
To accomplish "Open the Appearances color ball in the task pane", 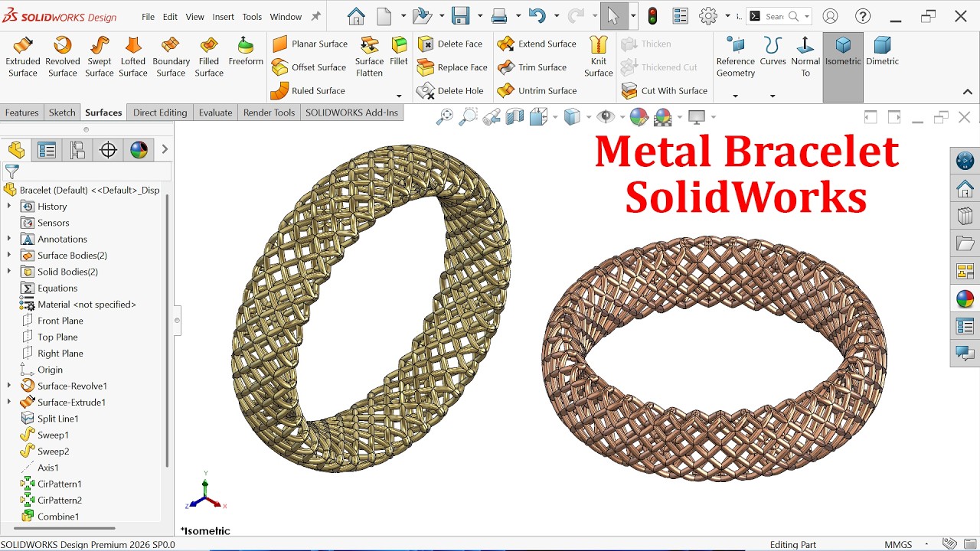I will (965, 298).
